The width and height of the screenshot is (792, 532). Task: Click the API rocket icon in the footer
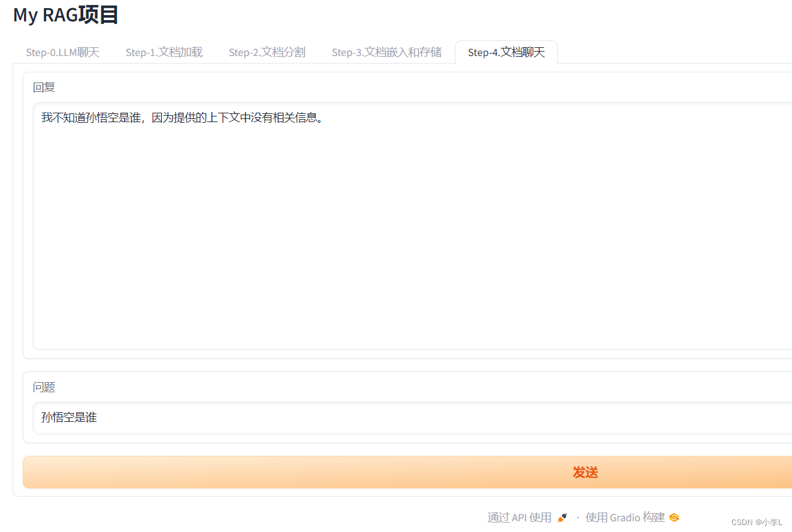pos(562,518)
